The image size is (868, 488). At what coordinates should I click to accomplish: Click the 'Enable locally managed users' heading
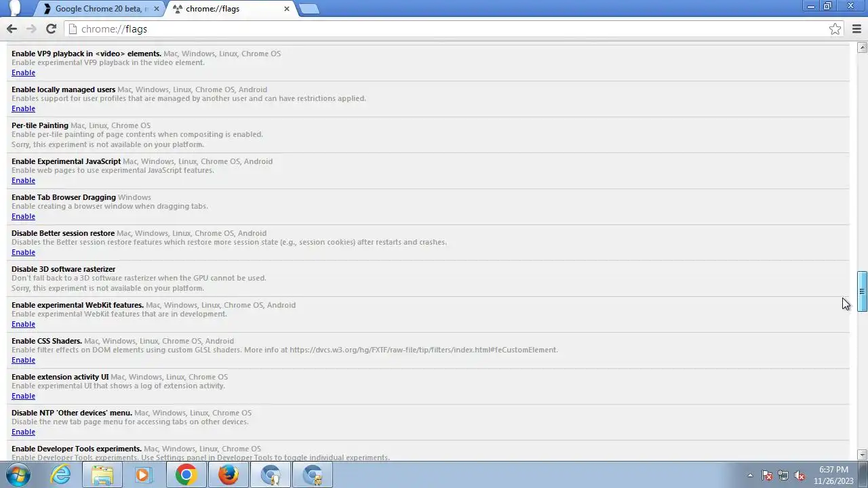click(64, 89)
